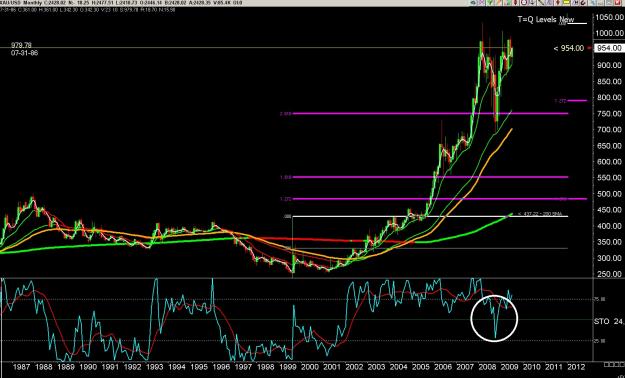625x378 pixels.
Task: Click the STO 24 stochastic indicator label
Action: click(609, 321)
